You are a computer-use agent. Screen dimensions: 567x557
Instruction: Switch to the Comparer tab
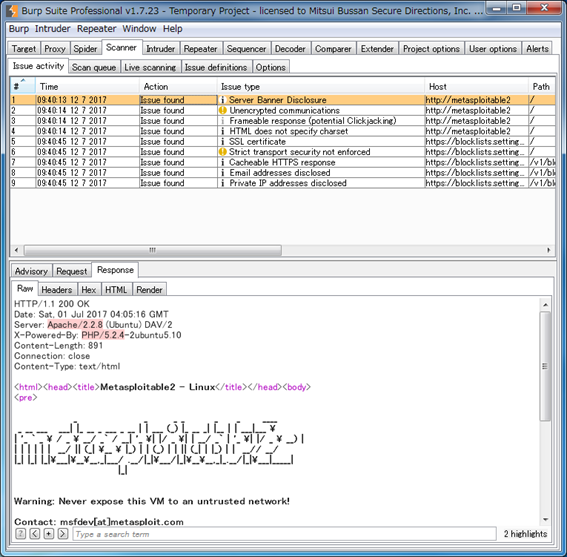coord(333,48)
